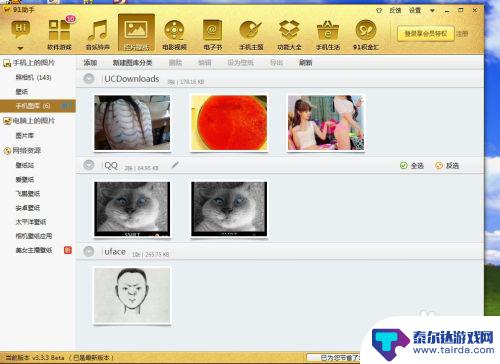The height and width of the screenshot is (364, 500).
Task: Click the 注册 register link
Action: pyautogui.click(x=462, y=34)
